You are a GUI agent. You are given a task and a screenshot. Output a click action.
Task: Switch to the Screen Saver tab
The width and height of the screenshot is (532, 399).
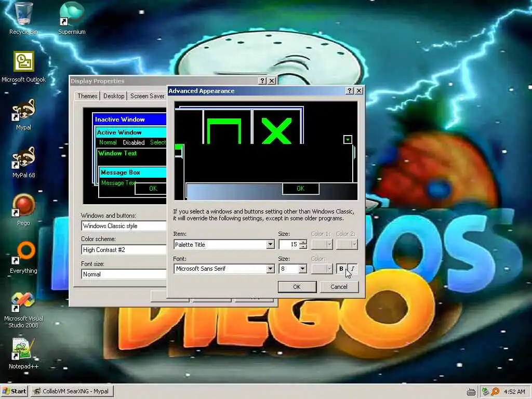147,96
